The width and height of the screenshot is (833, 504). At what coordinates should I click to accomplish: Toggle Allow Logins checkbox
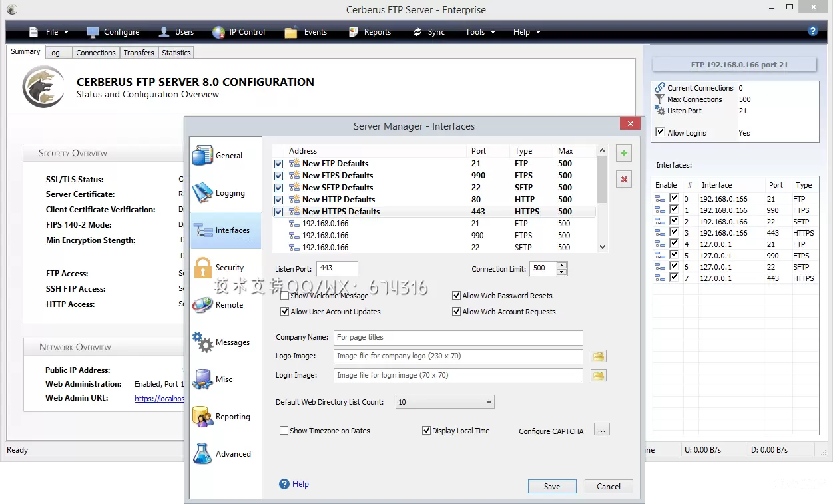[x=660, y=132]
